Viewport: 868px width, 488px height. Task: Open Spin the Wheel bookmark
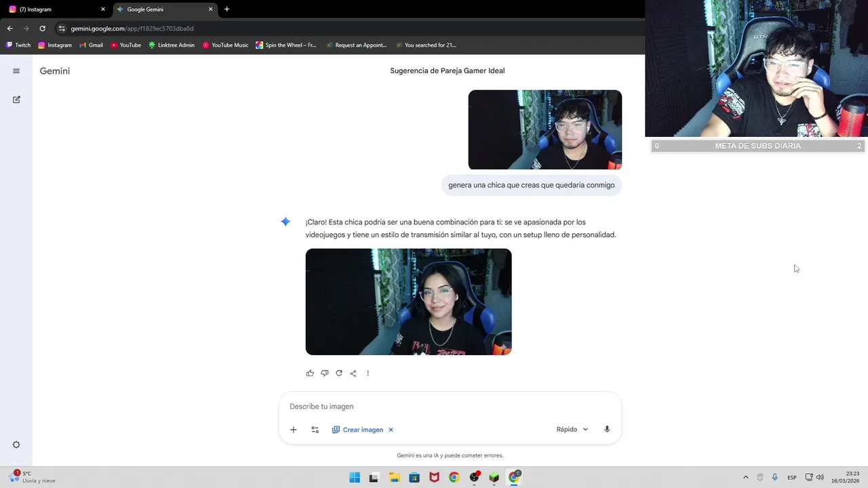tap(286, 45)
